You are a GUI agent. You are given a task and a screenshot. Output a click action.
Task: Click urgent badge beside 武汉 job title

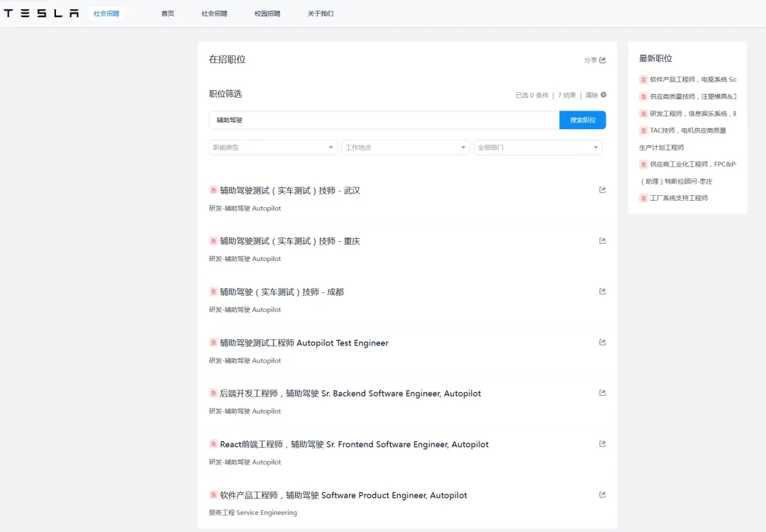(213, 190)
